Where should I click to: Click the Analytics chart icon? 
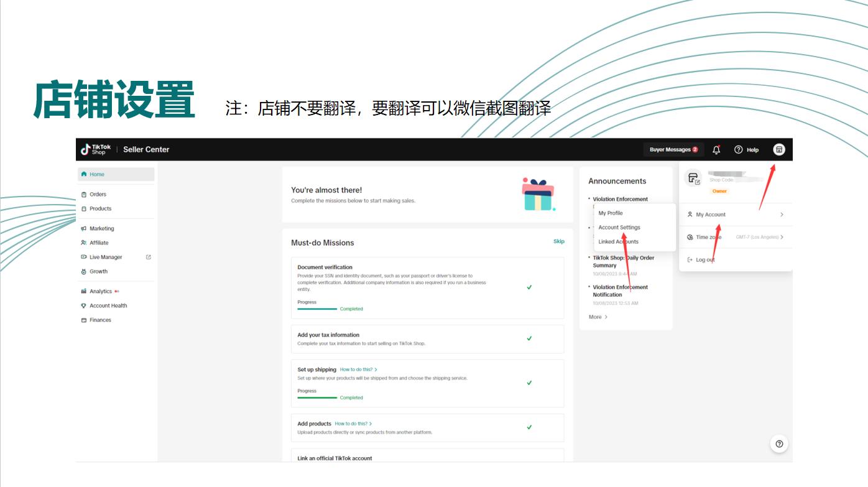coord(84,291)
